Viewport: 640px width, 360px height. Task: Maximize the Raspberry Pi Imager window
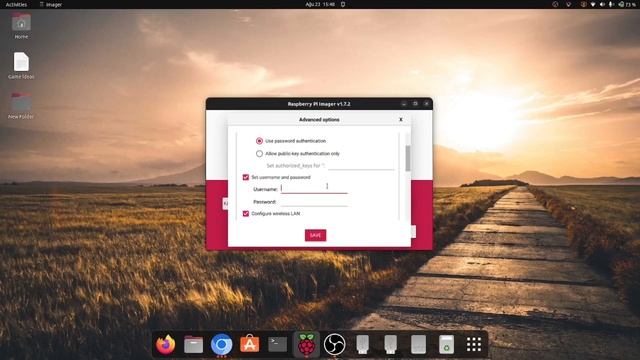(x=415, y=104)
